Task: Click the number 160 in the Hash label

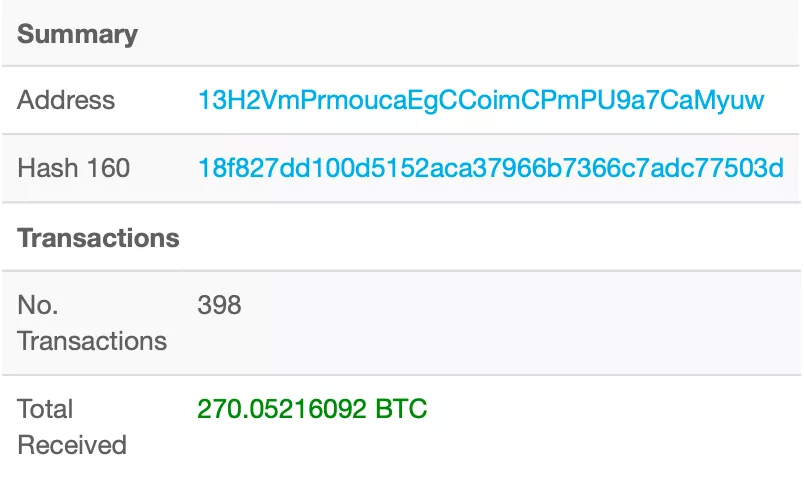Action: [x=106, y=168]
